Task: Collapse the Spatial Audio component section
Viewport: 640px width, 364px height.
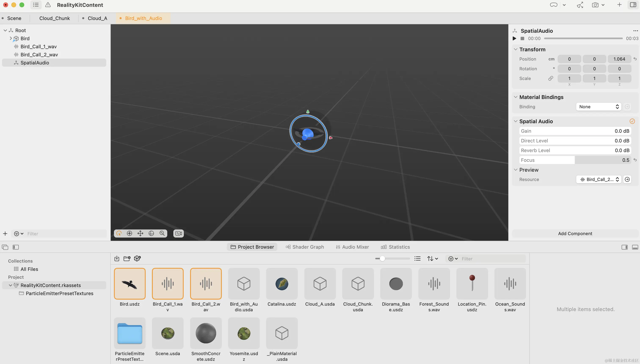Action: click(516, 121)
